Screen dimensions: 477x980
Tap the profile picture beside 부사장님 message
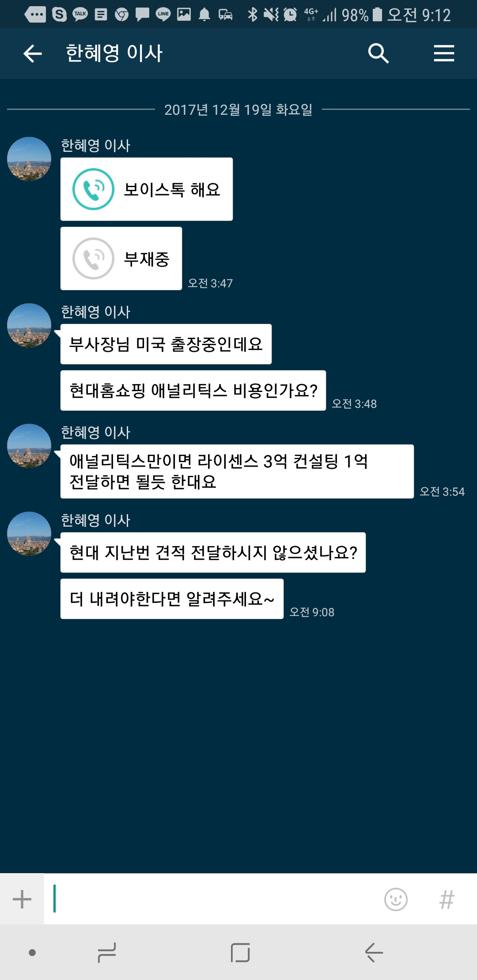pos(29,325)
